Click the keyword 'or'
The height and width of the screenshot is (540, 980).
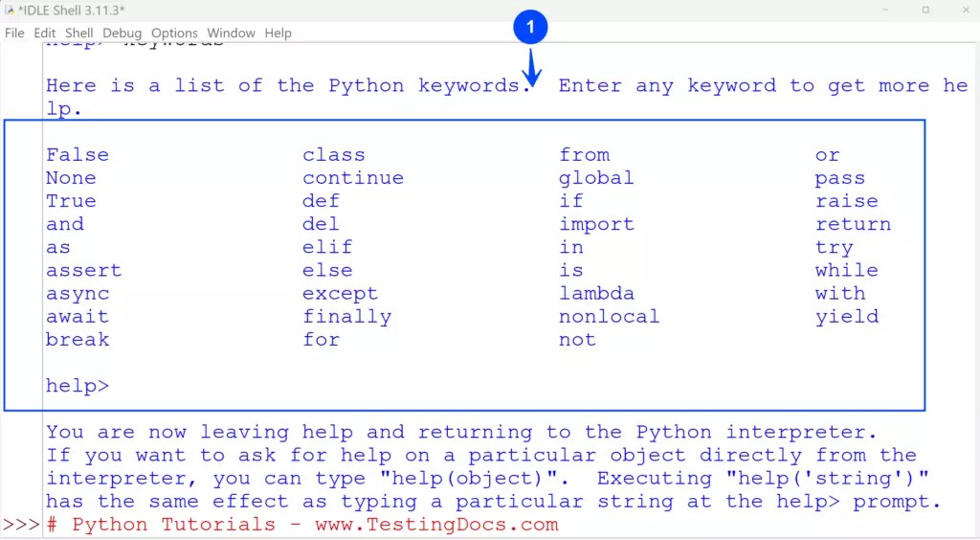click(828, 156)
